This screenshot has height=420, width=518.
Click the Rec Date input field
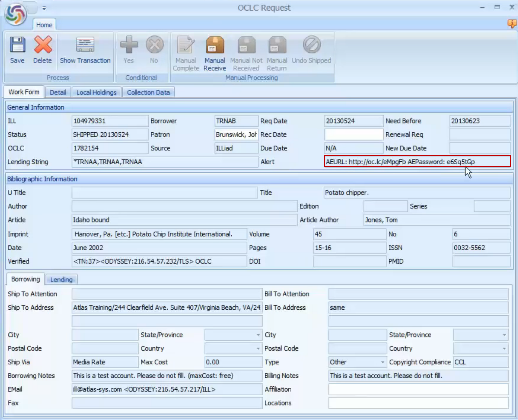coord(353,135)
